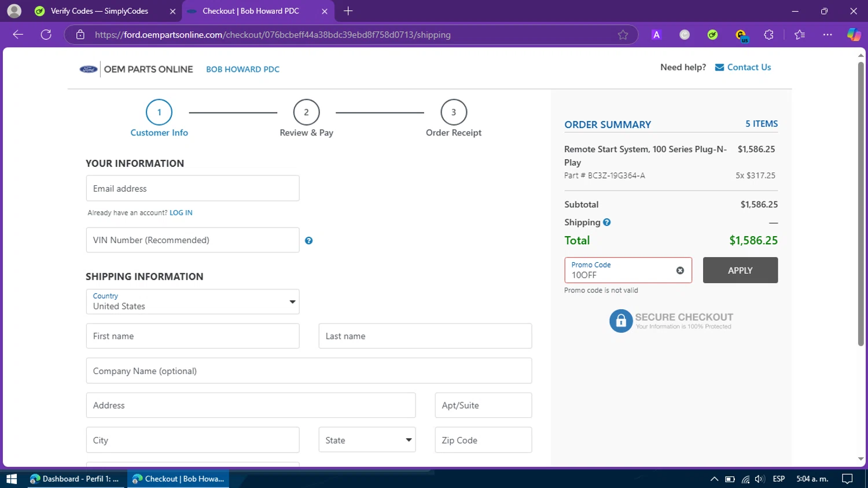
Task: Click the purple A extension icon
Action: [x=656, y=35]
